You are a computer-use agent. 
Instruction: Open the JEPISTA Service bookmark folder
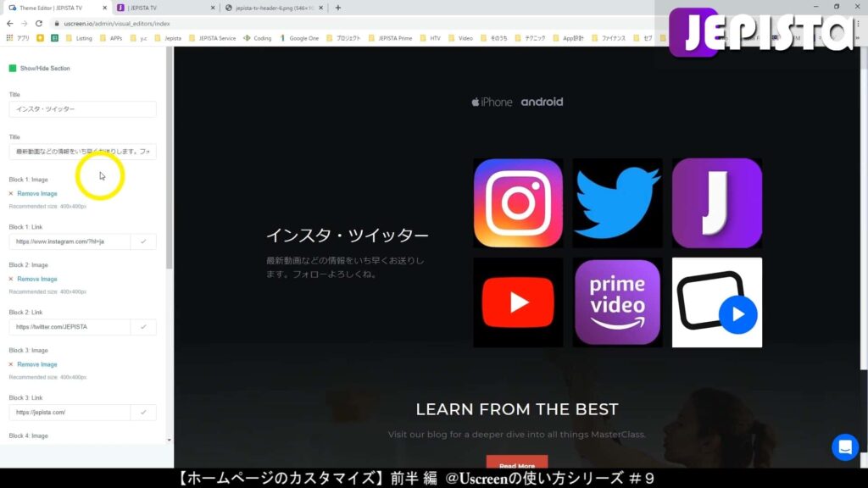tap(213, 38)
